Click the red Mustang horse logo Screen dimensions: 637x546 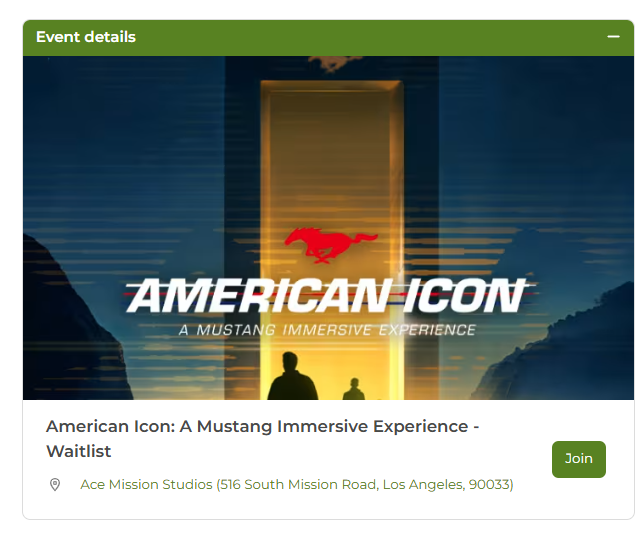331,245
